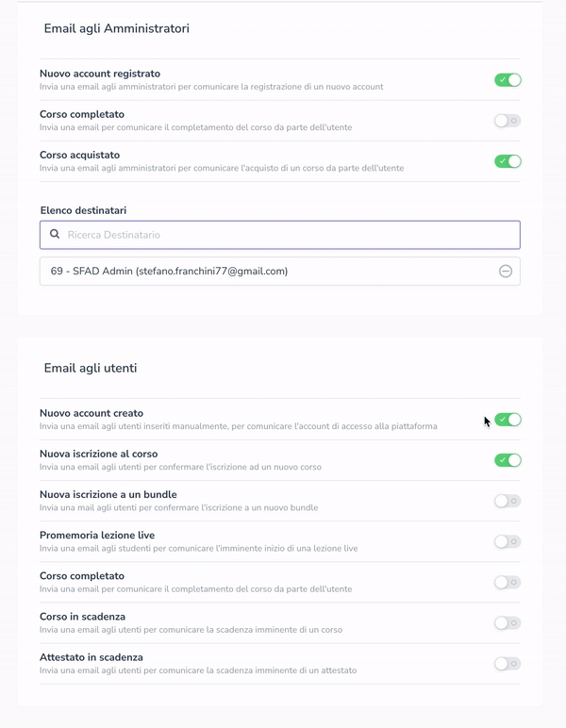Enable Attestato in scadenza email toggle
566x728 pixels.
pos(508,663)
